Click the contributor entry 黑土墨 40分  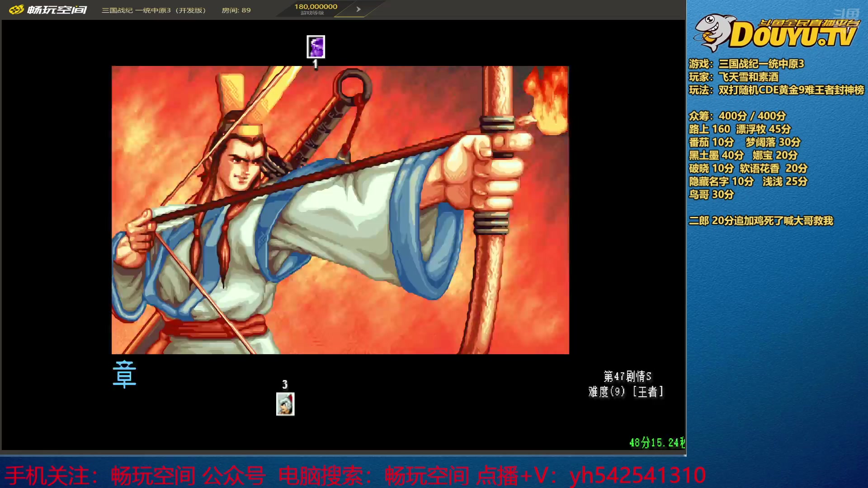click(716, 155)
